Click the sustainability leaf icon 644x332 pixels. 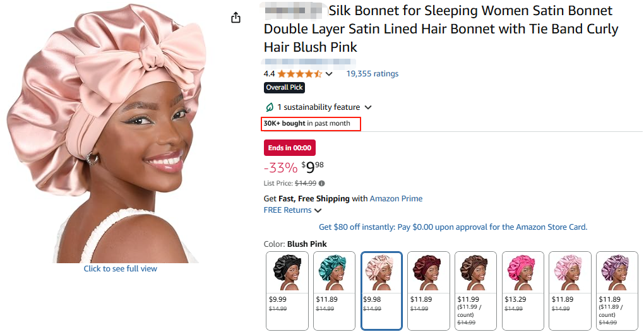[x=269, y=107]
